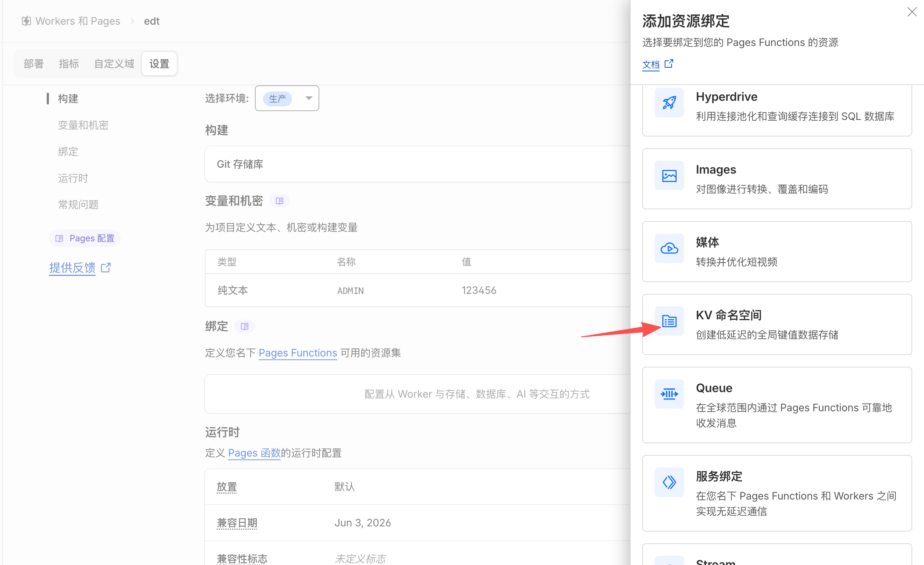The image size is (924, 565).
Task: Click the 值 column header
Action: (466, 262)
